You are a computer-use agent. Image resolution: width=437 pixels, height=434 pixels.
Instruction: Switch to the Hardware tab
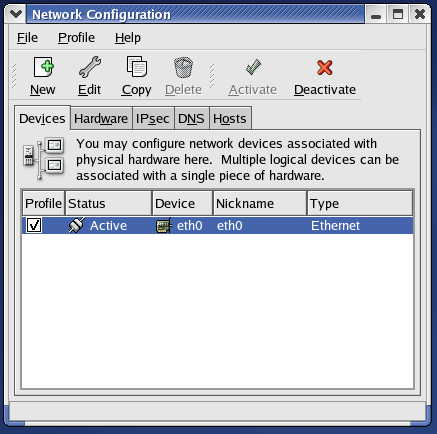[x=101, y=118]
